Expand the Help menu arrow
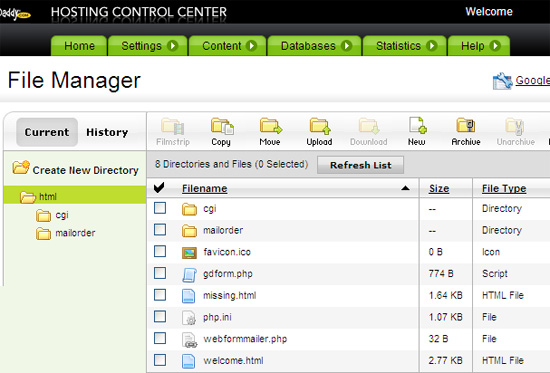The image size is (550, 373). pyautogui.click(x=495, y=46)
